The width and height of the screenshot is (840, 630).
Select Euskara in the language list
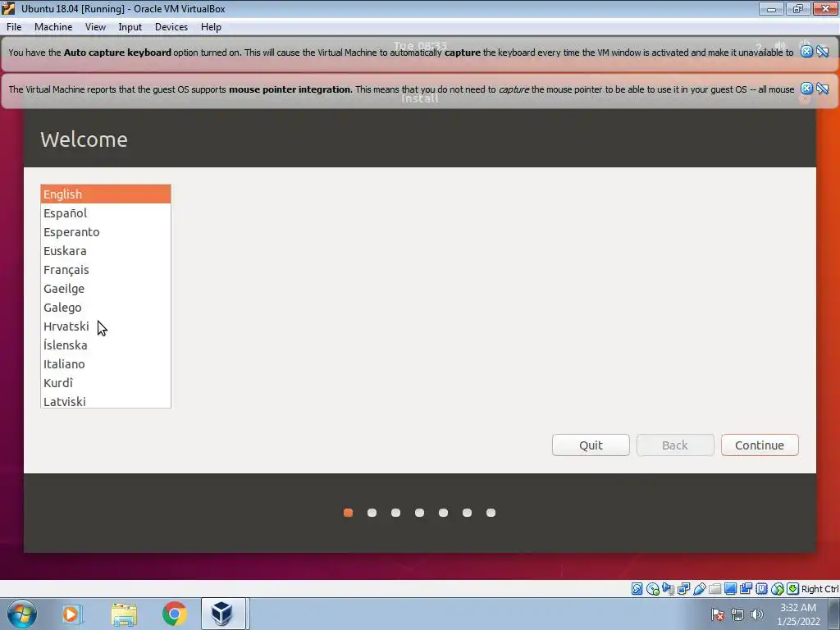pos(106,251)
